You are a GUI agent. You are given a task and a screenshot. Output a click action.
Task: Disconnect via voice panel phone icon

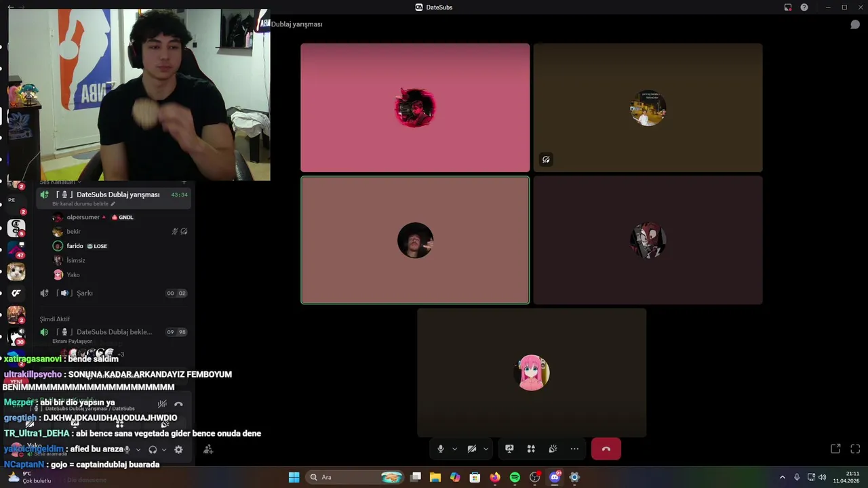tap(178, 404)
